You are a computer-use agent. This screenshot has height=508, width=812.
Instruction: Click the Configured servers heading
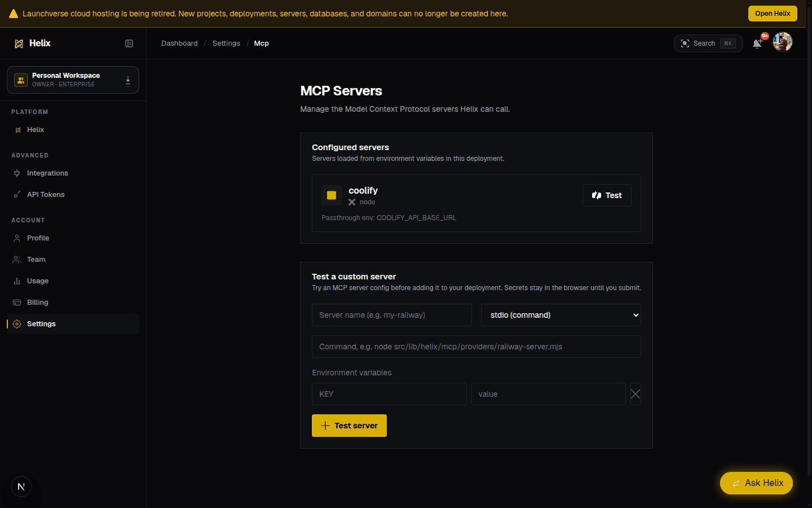point(351,147)
